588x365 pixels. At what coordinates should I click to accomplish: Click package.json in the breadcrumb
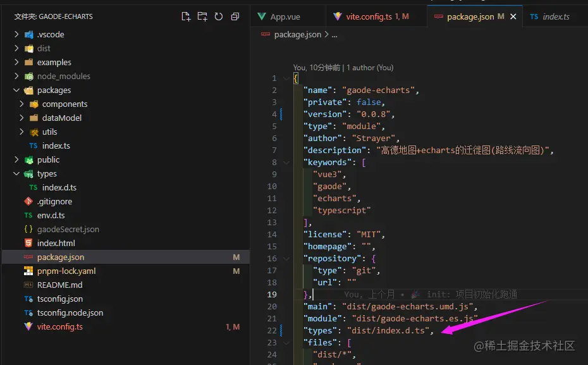point(297,35)
